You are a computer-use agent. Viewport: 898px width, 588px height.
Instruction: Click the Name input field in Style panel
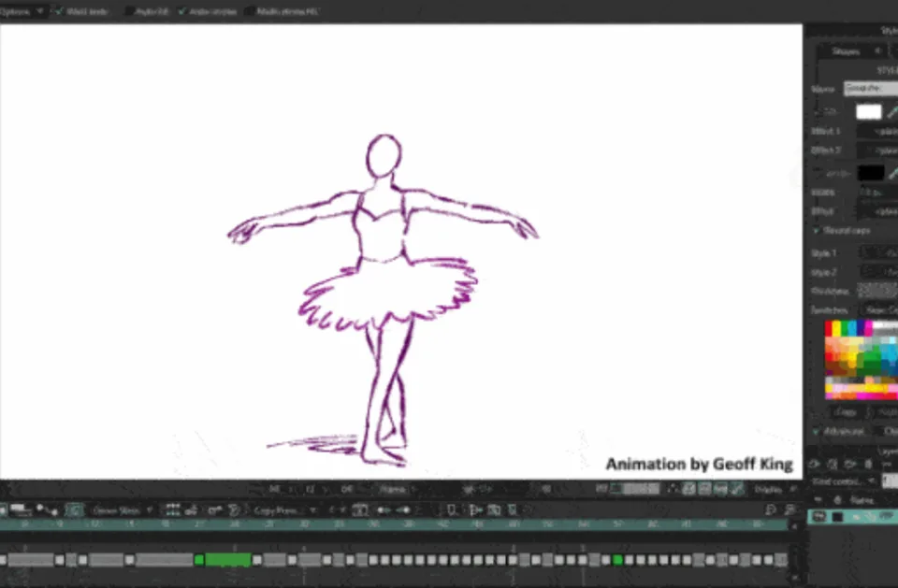point(871,88)
